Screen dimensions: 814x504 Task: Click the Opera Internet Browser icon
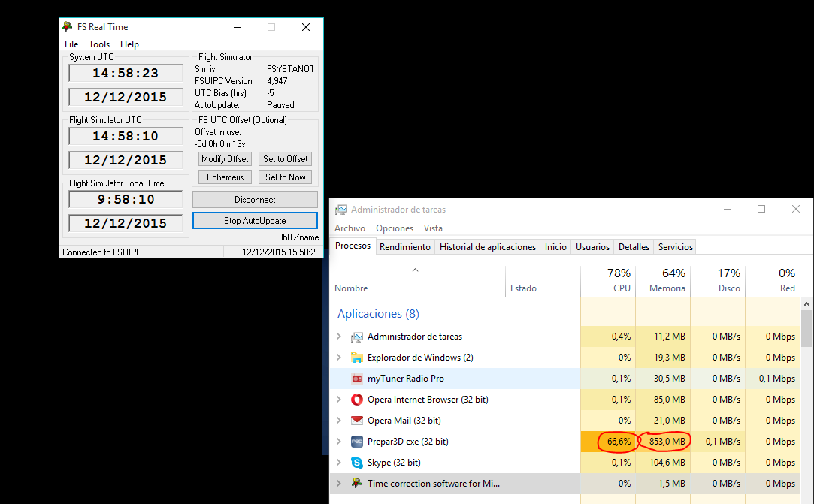357,400
